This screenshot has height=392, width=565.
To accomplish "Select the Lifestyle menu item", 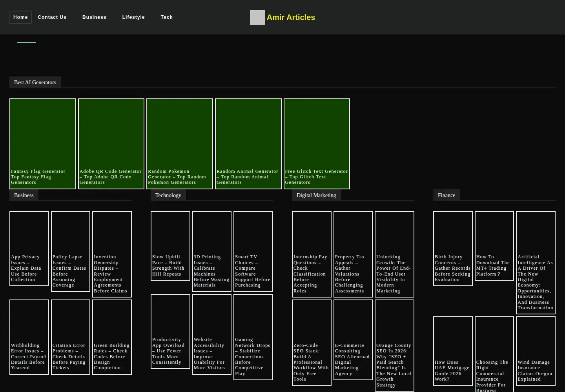I will 133,17.
